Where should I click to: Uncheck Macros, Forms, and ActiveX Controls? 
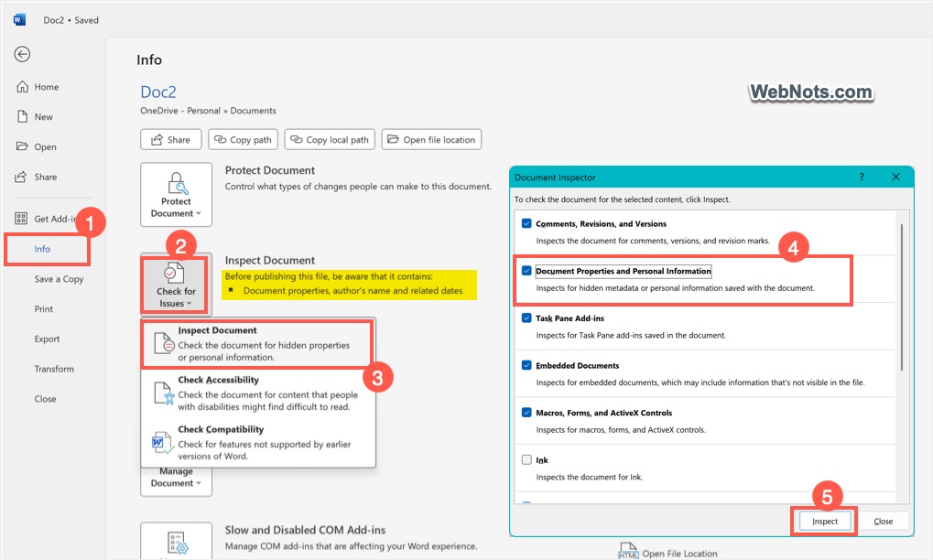[526, 413]
